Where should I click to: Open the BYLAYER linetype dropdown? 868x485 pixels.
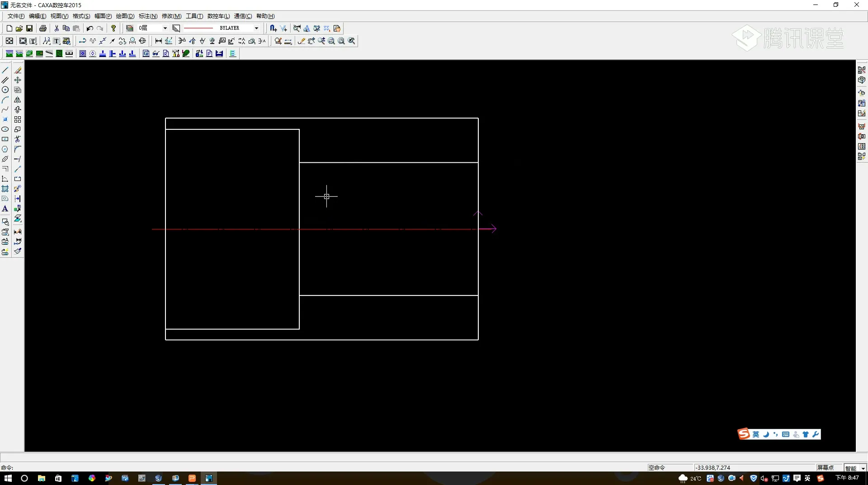tap(256, 29)
